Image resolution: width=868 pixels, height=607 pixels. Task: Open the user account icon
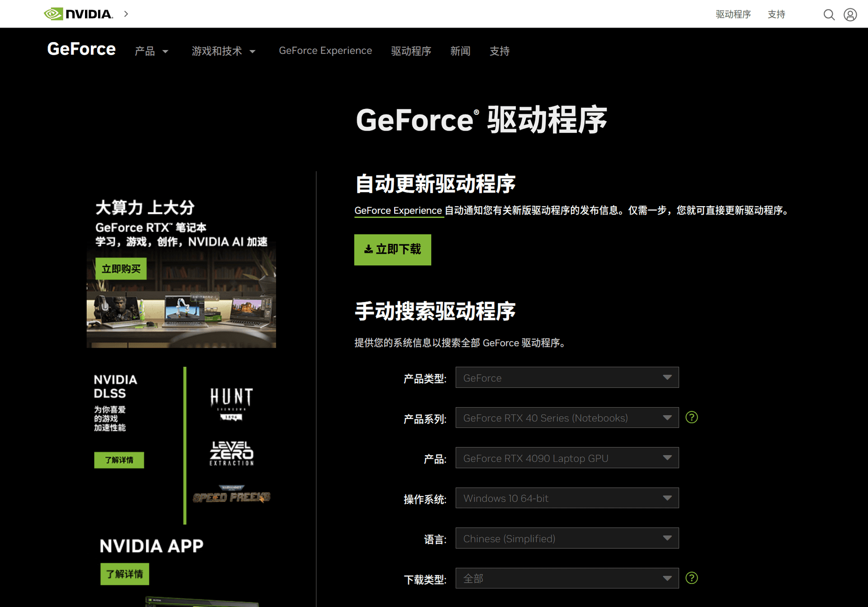pos(850,14)
